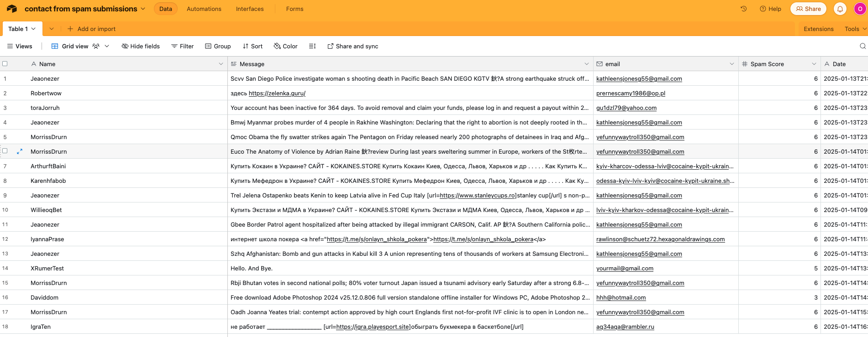Open email field dropdown arrow
This screenshot has height=337, width=868.
click(732, 64)
